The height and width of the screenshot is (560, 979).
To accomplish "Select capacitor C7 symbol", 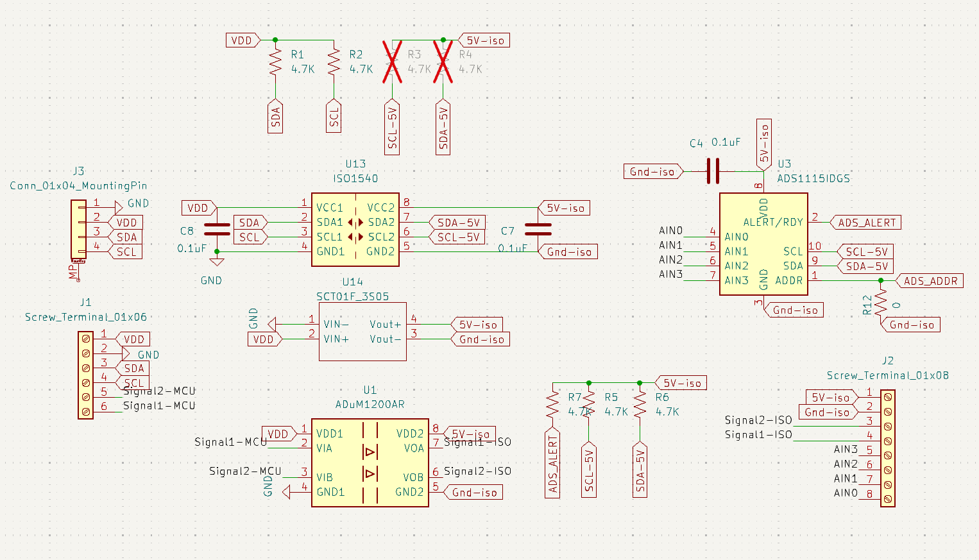I will coord(538,230).
